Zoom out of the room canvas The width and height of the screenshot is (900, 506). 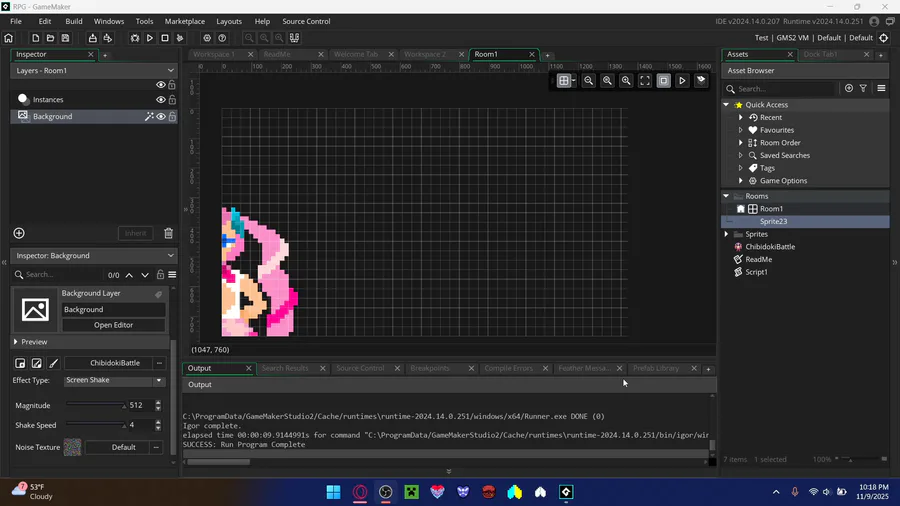click(x=588, y=81)
